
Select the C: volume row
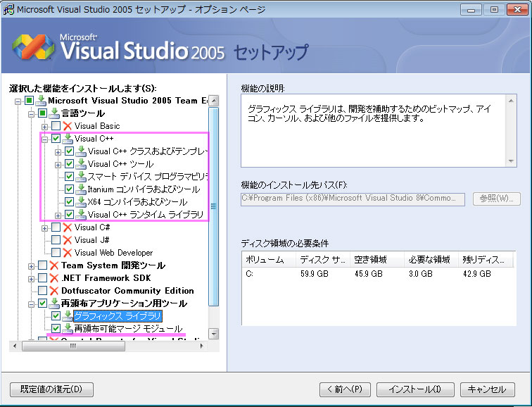coord(379,274)
